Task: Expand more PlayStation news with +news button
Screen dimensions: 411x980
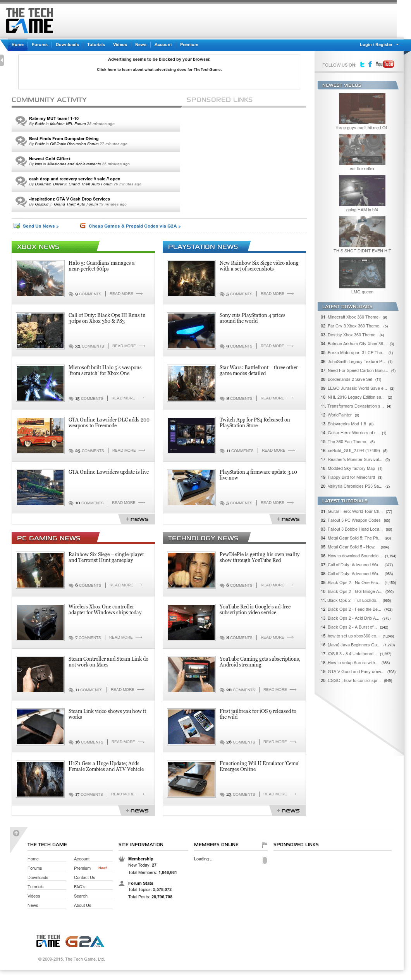Action: click(288, 519)
